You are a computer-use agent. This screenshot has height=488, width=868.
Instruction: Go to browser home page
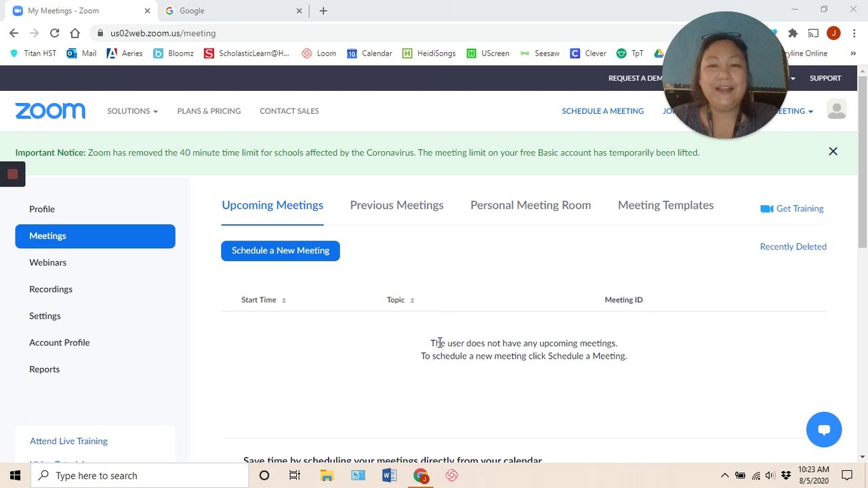(75, 33)
